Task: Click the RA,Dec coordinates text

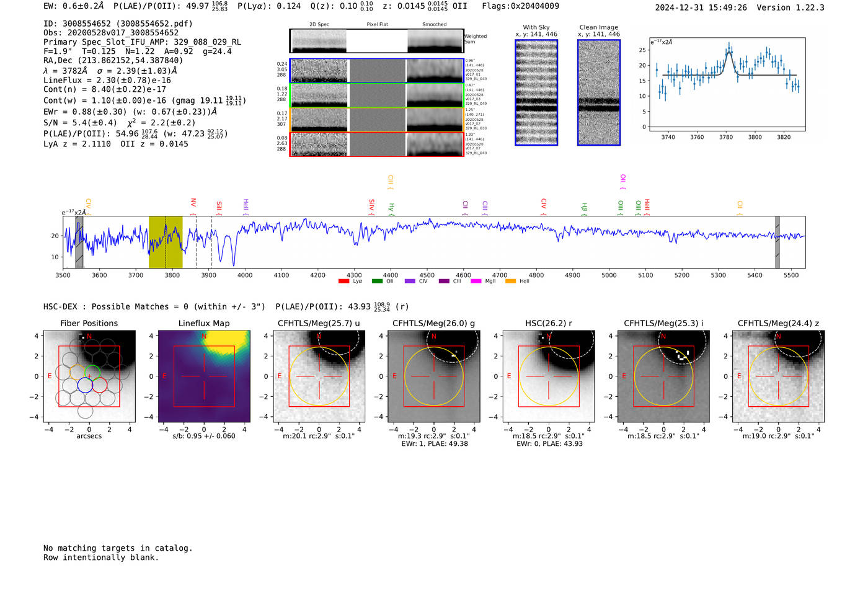Action: click(113, 60)
